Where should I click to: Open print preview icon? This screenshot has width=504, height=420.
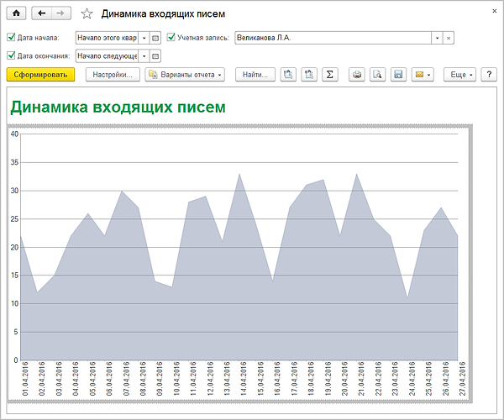[377, 75]
